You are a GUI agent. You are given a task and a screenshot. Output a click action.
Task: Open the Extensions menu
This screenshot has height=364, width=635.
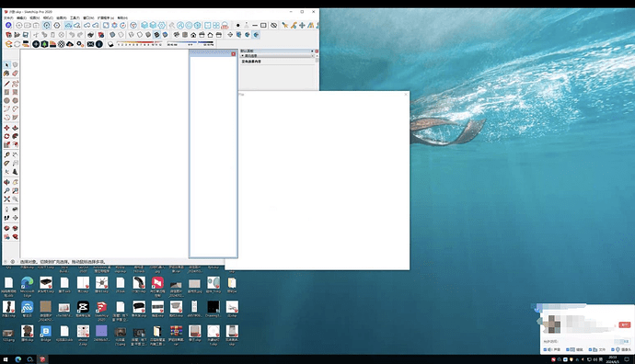(x=106, y=17)
